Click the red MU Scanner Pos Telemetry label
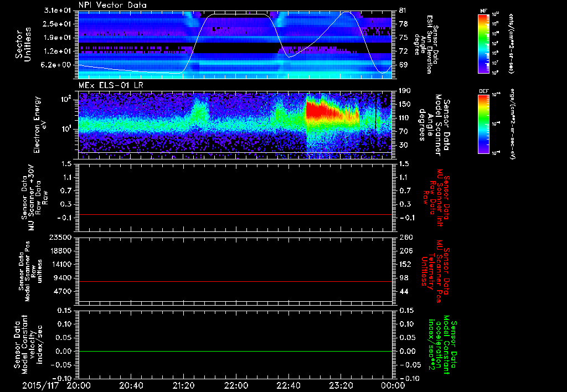 [435, 272]
